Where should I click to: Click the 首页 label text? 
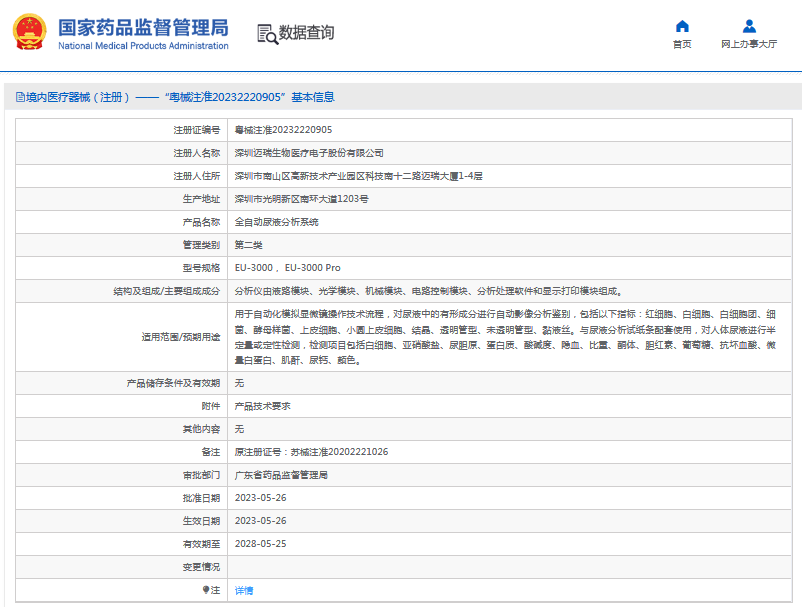[681, 43]
